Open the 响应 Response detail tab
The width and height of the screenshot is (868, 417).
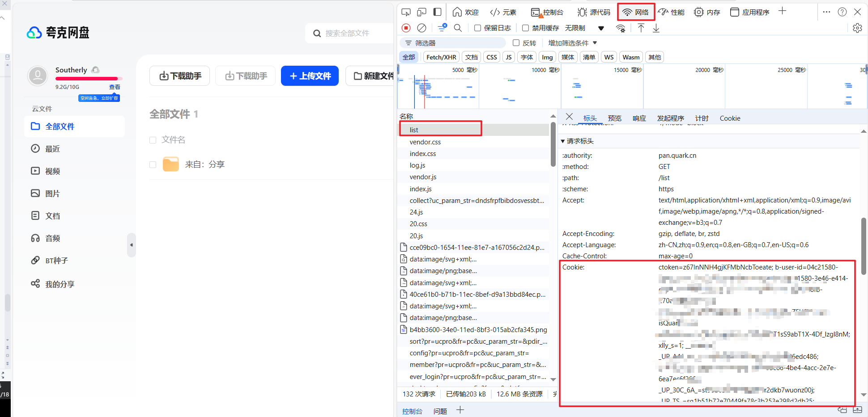coord(639,118)
